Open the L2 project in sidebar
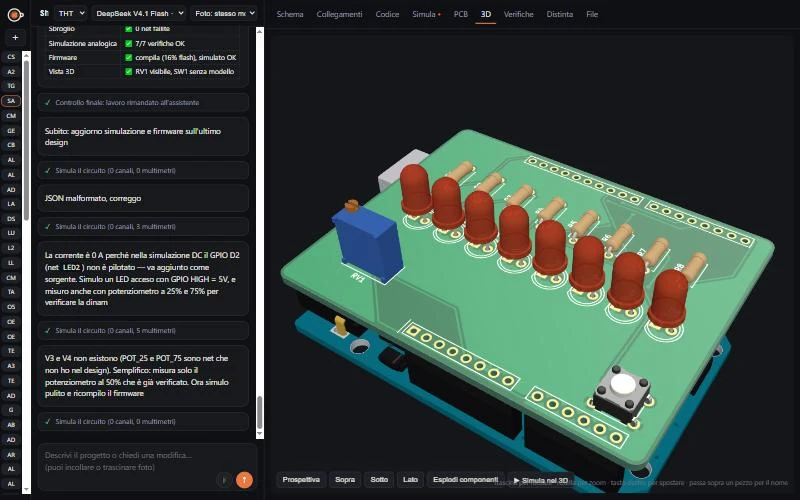This screenshot has height=500, width=800. [11, 248]
